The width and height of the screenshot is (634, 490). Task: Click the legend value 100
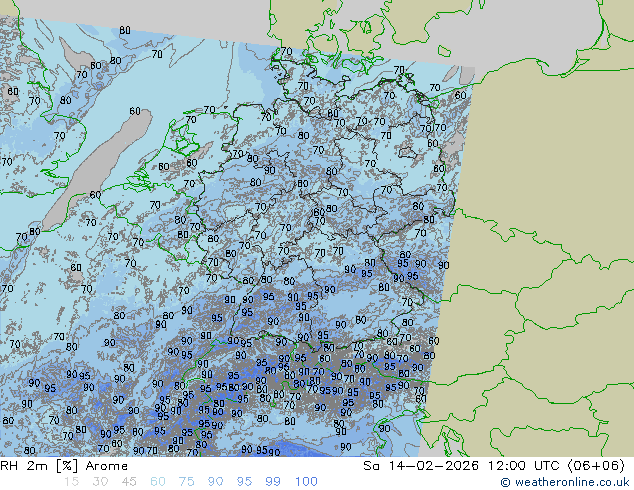(x=306, y=482)
